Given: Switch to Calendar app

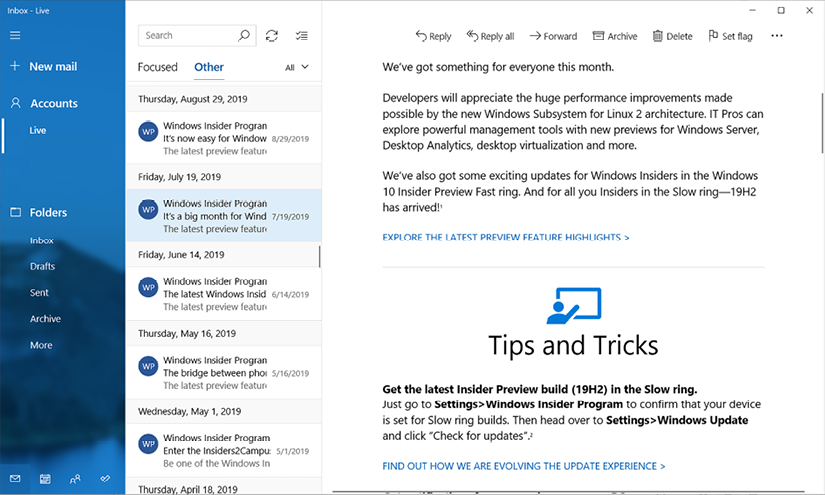Looking at the screenshot, I should [45, 479].
